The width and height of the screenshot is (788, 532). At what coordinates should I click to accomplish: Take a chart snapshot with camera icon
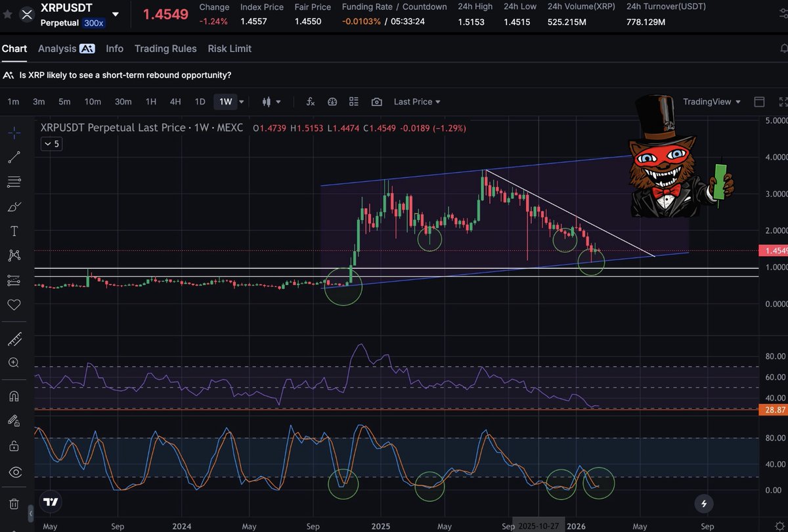click(x=377, y=102)
